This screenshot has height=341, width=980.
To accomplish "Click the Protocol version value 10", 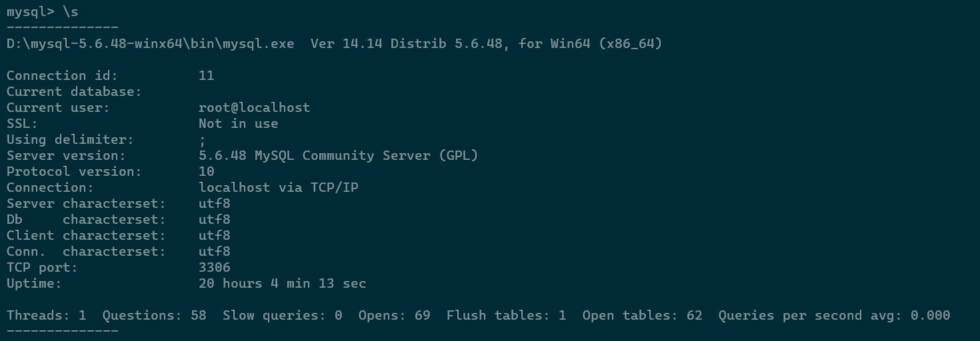I will pos(206,172).
